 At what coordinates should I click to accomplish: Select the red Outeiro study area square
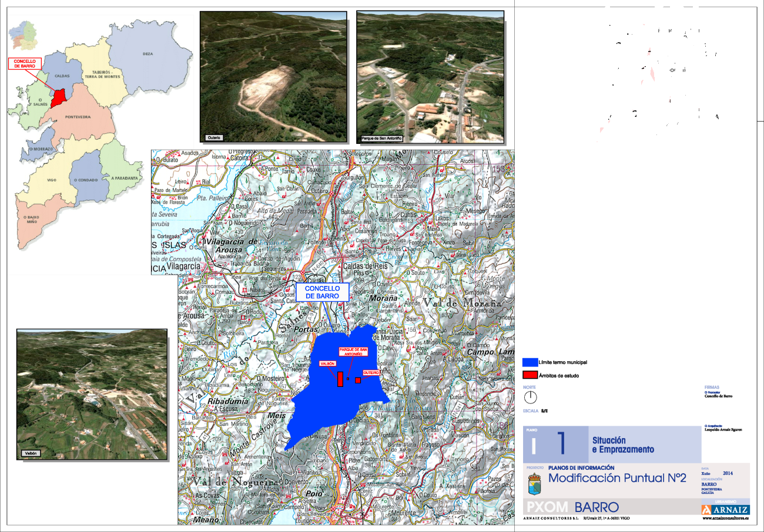click(357, 380)
